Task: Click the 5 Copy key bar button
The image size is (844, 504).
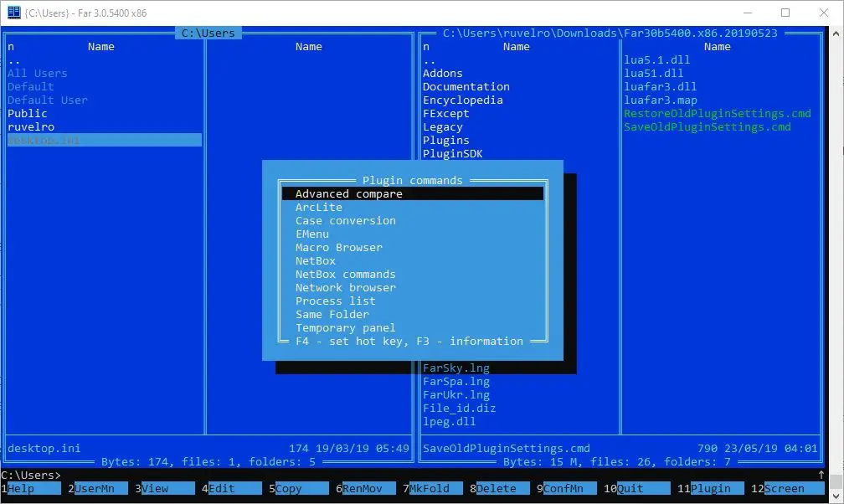Action: click(x=298, y=488)
